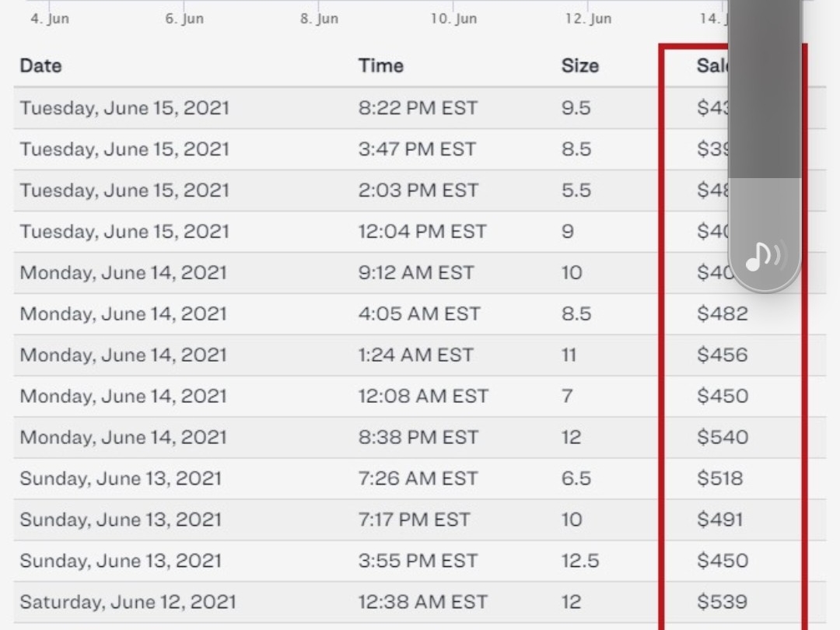Click the 8. Jun chart axis label
Screen dimensions: 840x630
point(320,18)
